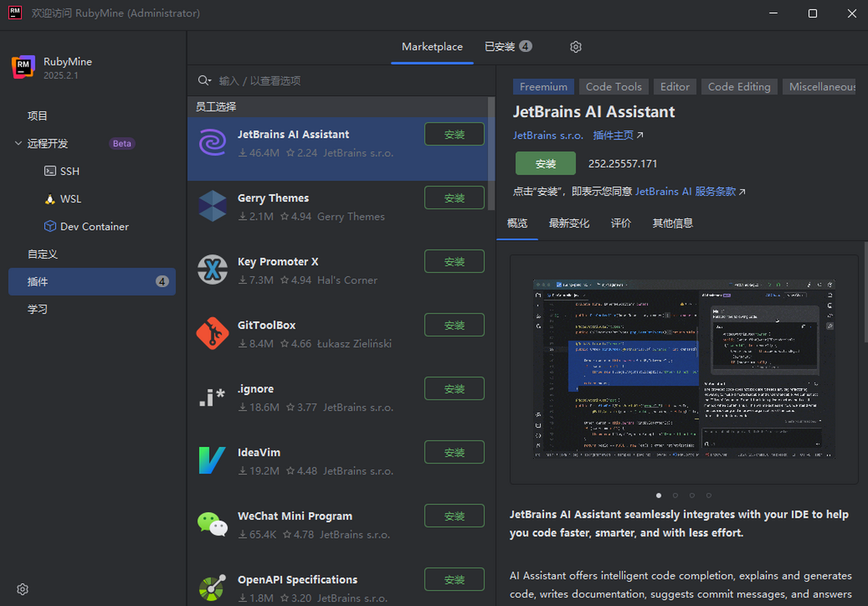Click the Gerry Themes plugin icon
This screenshot has width=868, height=606.
pos(212,207)
